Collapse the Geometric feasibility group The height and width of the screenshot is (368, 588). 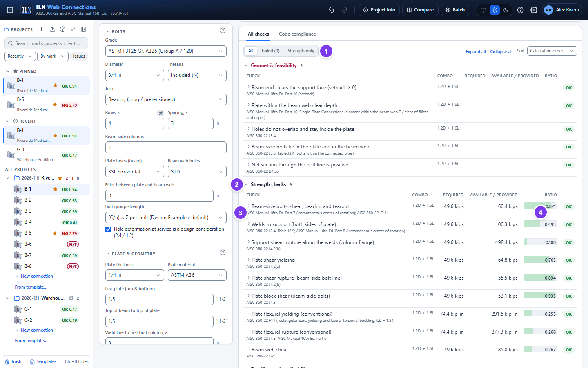click(246, 65)
